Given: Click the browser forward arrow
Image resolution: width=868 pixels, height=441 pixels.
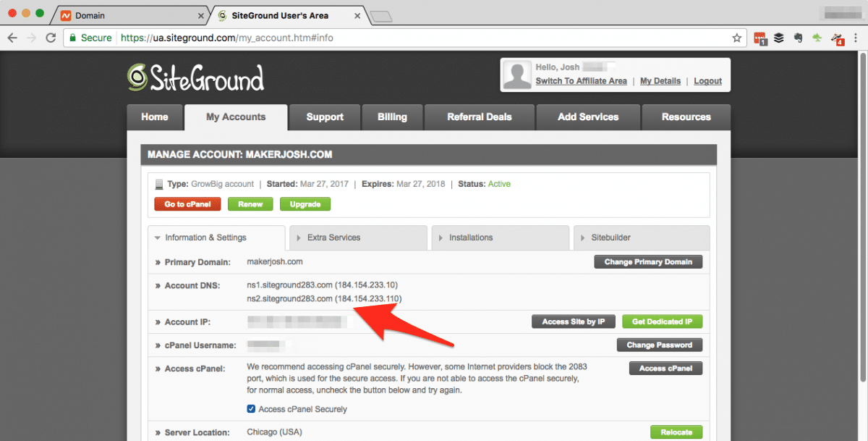Looking at the screenshot, I should point(32,38).
